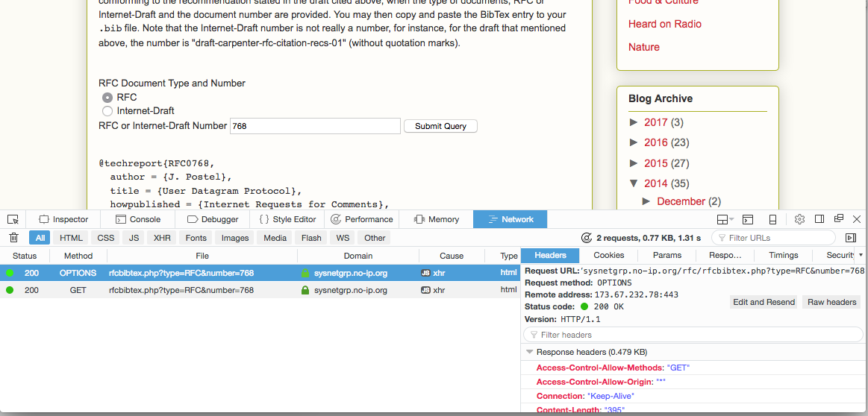Activate the element picker tool

coord(13,219)
